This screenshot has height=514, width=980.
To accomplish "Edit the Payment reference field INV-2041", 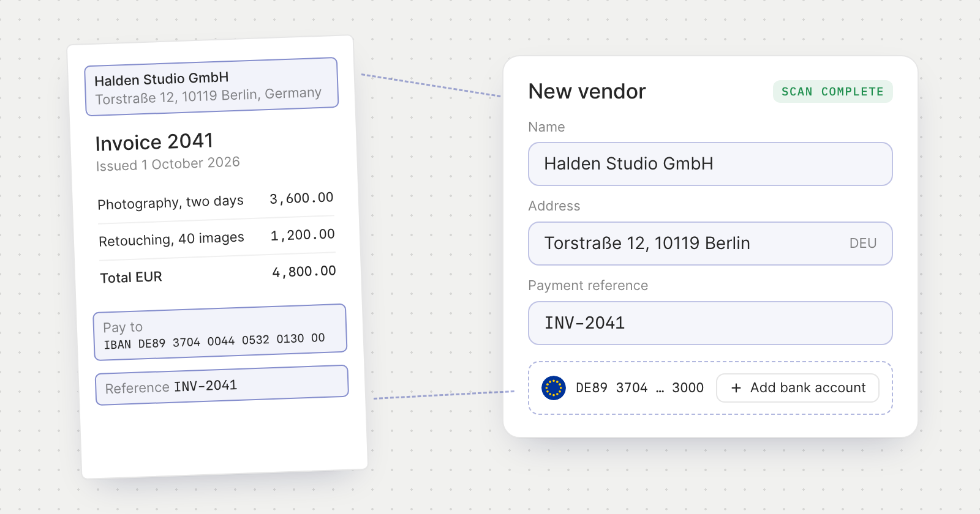I will click(x=710, y=323).
